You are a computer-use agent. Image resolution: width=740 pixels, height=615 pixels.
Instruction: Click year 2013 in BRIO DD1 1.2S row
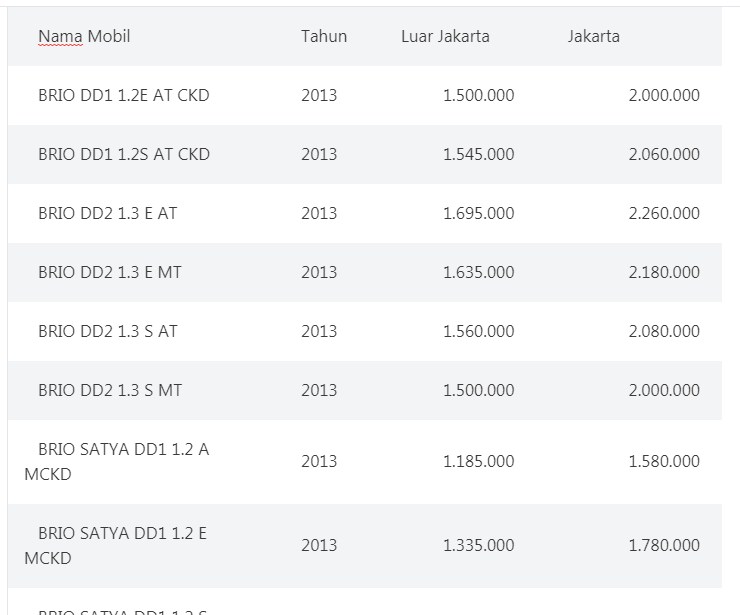pyautogui.click(x=319, y=154)
